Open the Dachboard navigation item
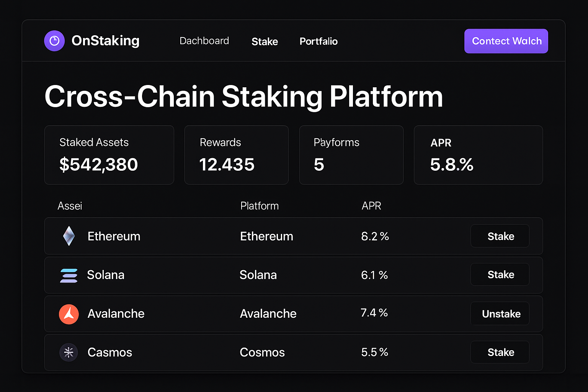The width and height of the screenshot is (588, 392). [x=204, y=41]
